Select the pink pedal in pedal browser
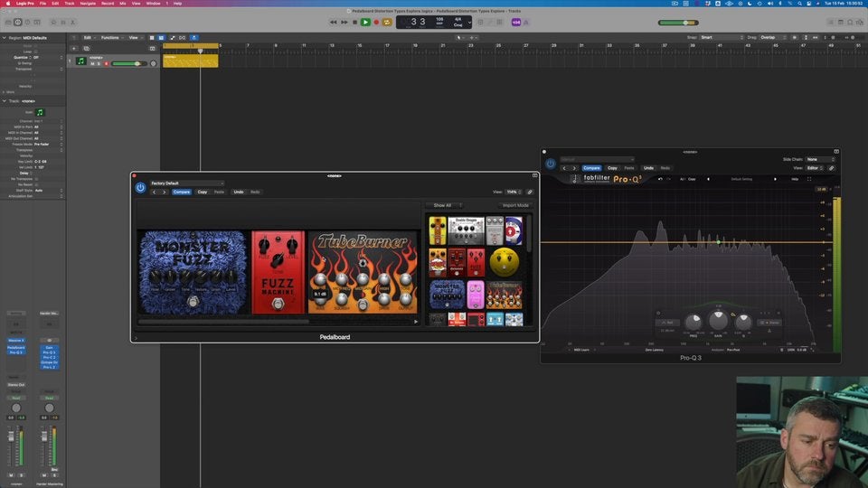The width and height of the screenshot is (868, 488). pyautogui.click(x=476, y=294)
